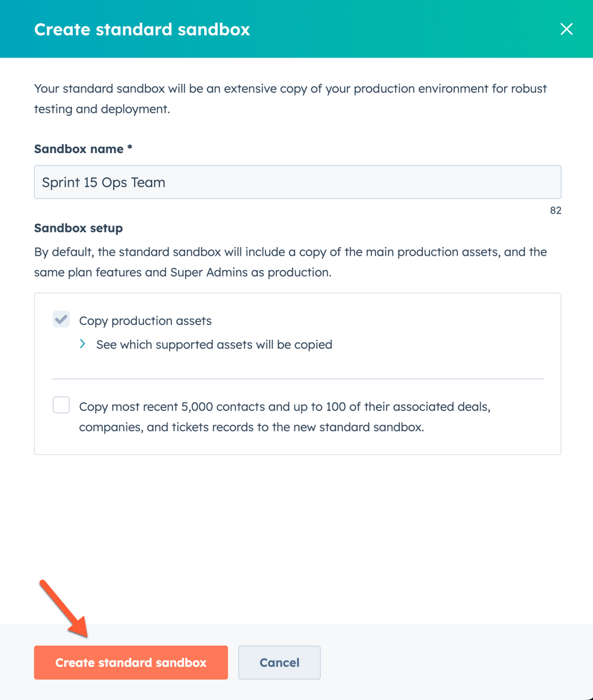Click inside the Sandbox setup card

(x=296, y=374)
